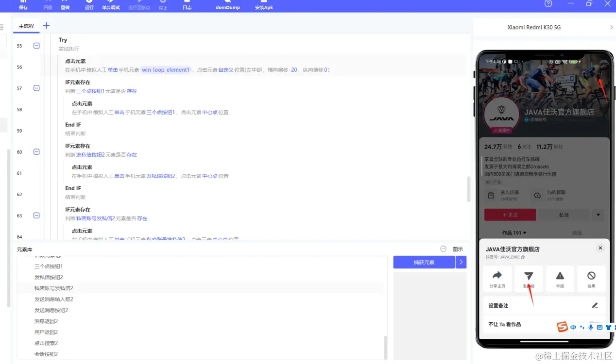This screenshot has width=616, height=364.
Task: Select 三个点按钮1 in the element library
Action: 49,266
